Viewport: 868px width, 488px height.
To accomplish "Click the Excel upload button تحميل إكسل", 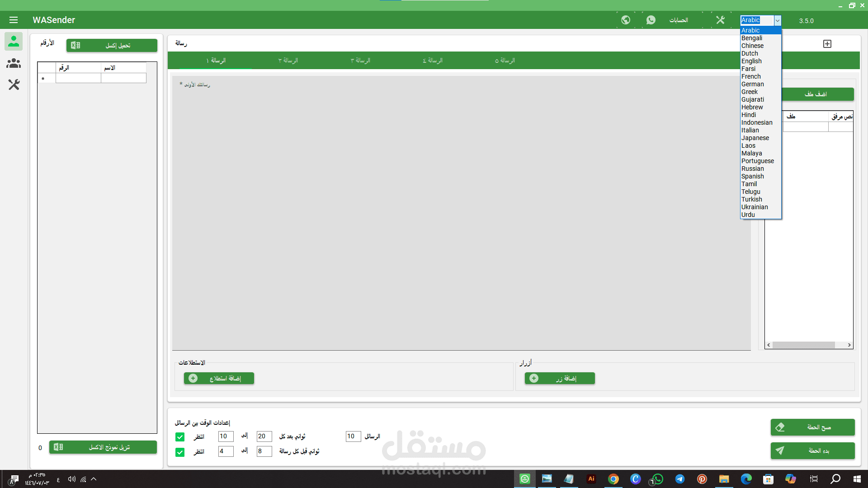I will click(112, 46).
